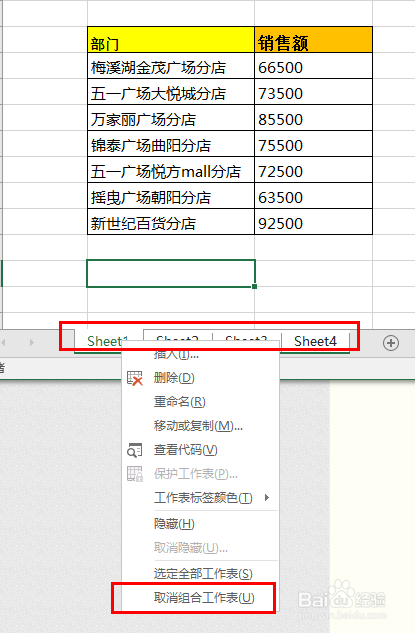Select 取消组合工作表(U) menu entry
This screenshot has width=415, height=633.
tap(200, 598)
